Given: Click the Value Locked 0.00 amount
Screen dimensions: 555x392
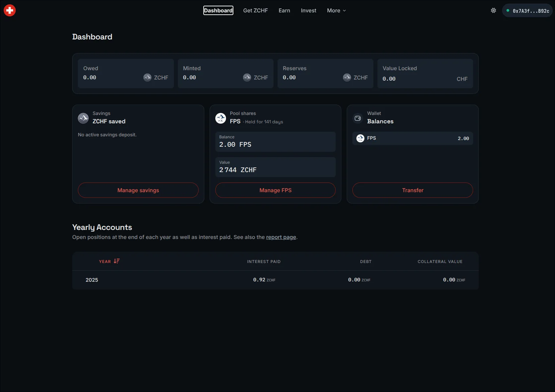Looking at the screenshot, I should (389, 79).
